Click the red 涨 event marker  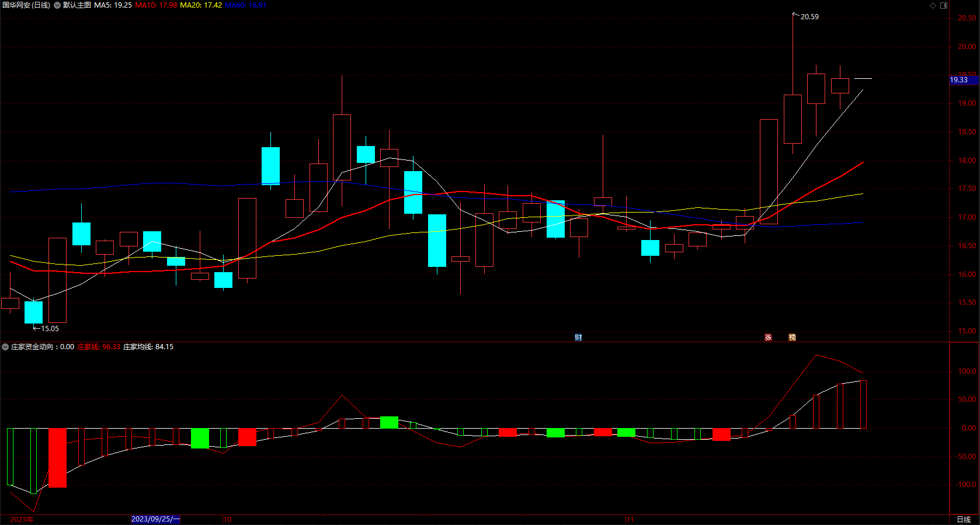point(768,338)
